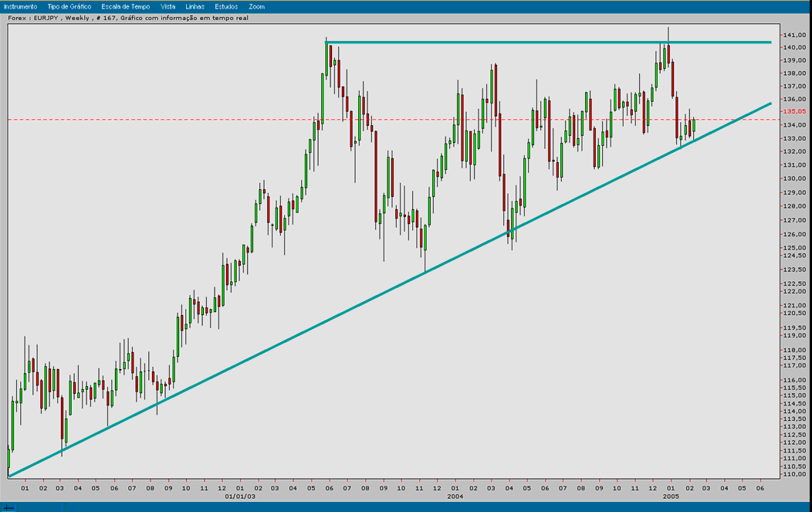Click the 2005 label on time axis

(672, 497)
